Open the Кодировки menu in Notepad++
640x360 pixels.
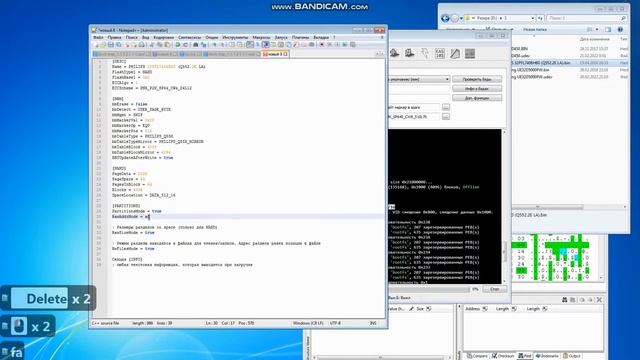(164, 37)
